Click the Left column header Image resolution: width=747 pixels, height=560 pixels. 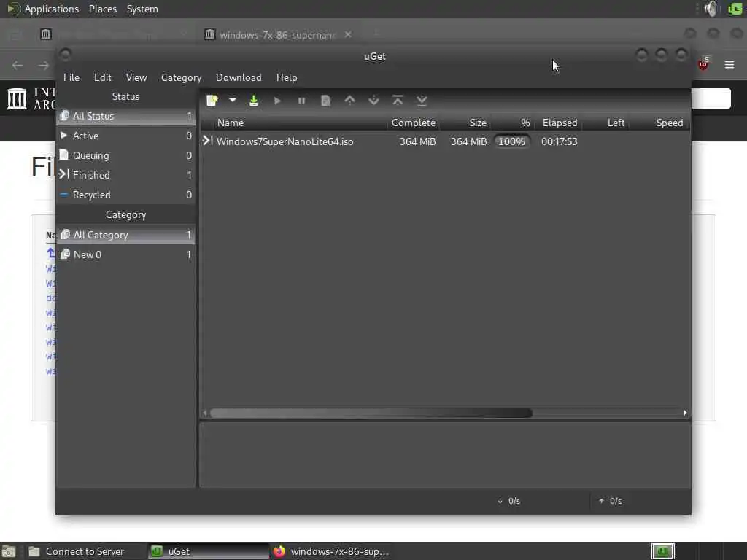pos(607,122)
